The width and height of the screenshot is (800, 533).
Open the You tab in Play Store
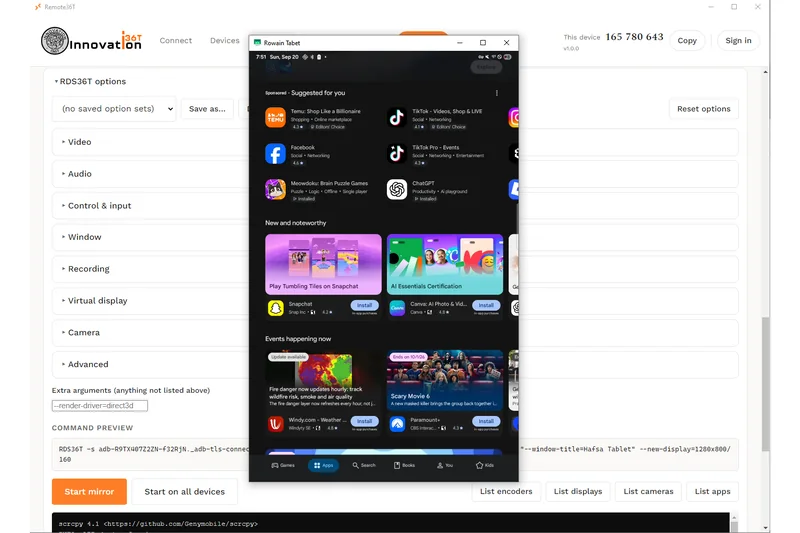click(x=444, y=465)
